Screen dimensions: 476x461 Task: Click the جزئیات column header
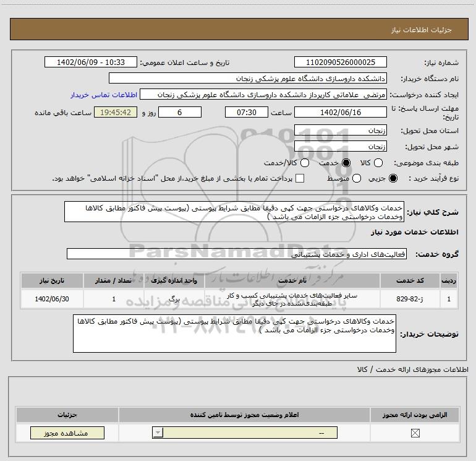67,415
